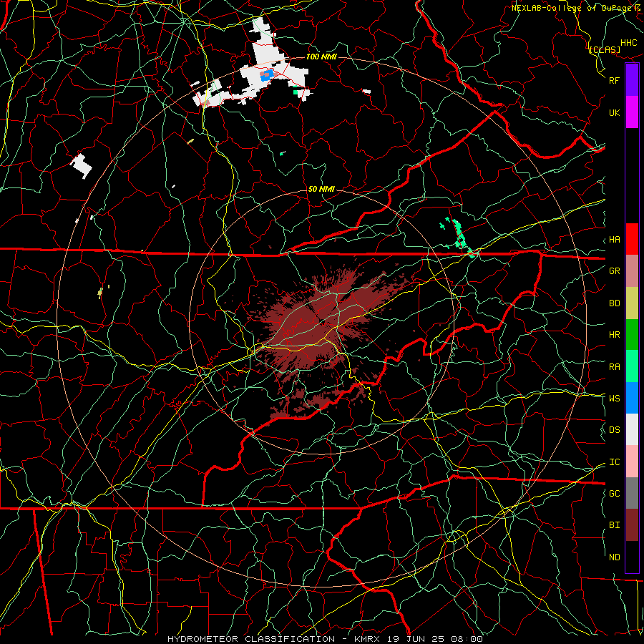
Task: Click the "WS" legend label
Action: [615, 399]
